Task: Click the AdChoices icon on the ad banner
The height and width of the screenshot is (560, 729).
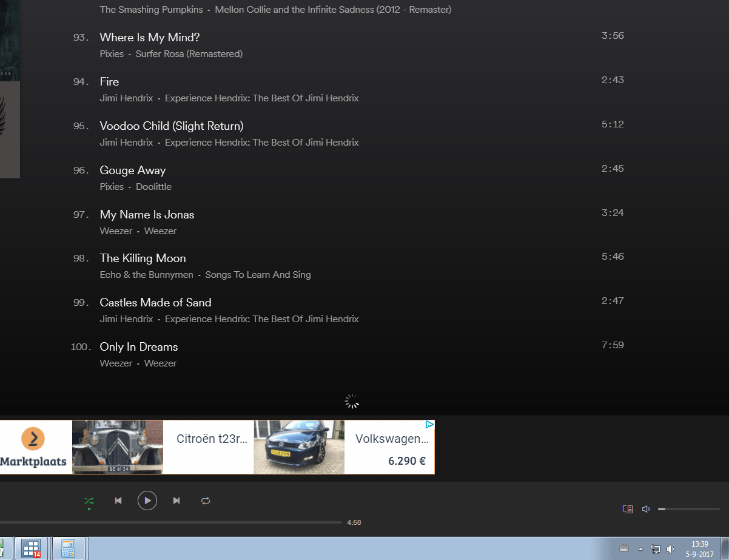Action: click(429, 425)
